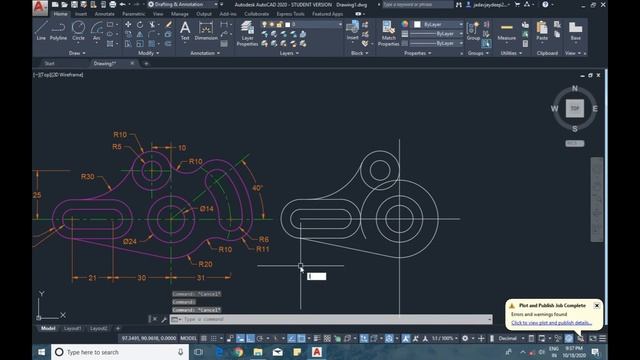Viewport: 640px width, 360px height.
Task: Open Layer Properties manager
Action: [247, 33]
